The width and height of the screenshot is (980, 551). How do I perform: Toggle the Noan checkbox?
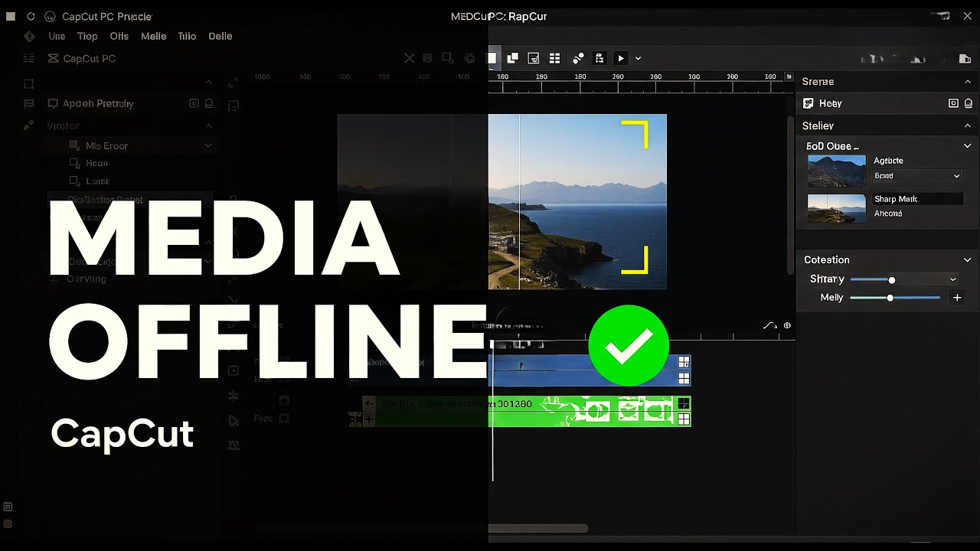coord(74,163)
